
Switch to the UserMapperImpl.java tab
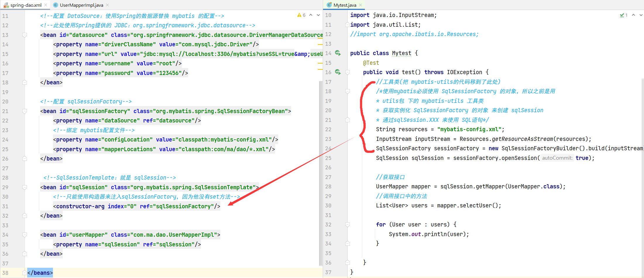point(81,5)
